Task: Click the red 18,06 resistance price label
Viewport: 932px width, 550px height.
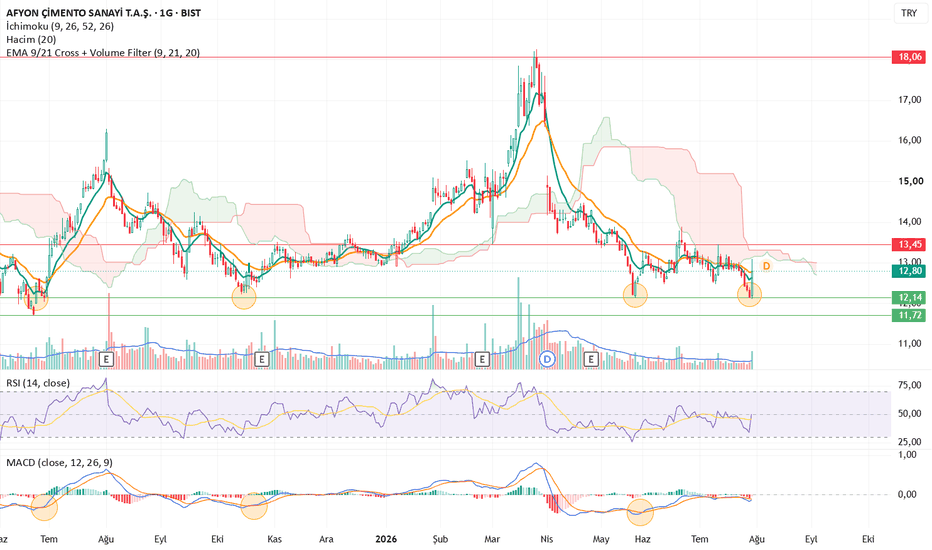Action: pos(909,57)
